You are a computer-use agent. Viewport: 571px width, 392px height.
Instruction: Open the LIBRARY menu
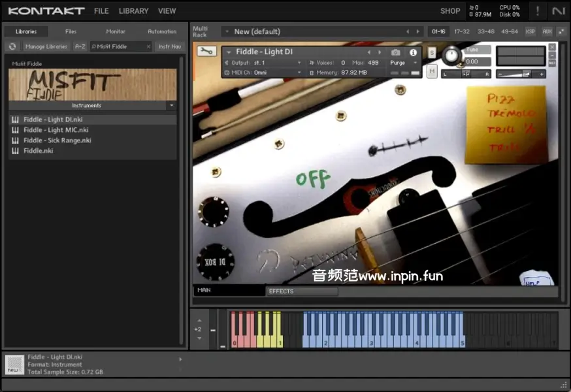[133, 11]
